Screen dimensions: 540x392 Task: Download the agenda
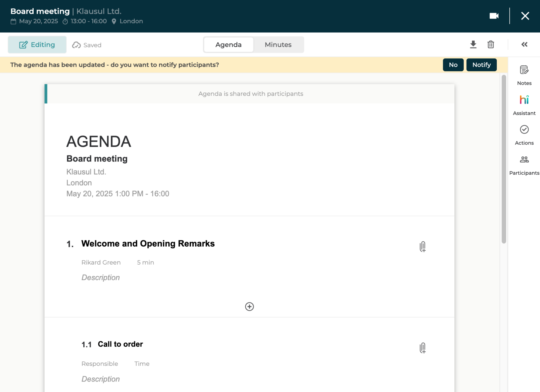tap(473, 44)
